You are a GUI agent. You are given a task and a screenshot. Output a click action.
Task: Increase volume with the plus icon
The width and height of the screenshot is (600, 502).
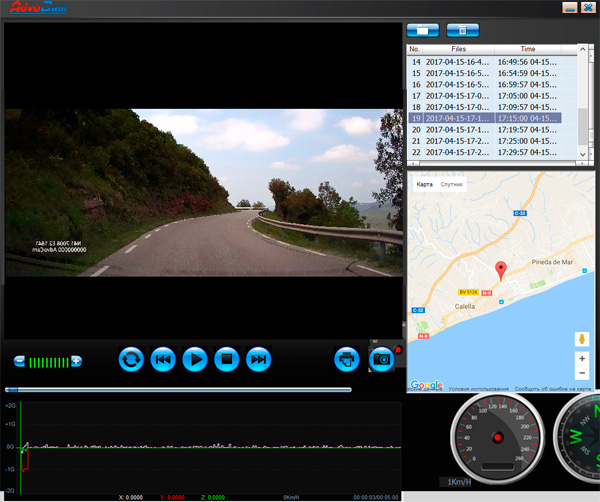click(x=76, y=361)
